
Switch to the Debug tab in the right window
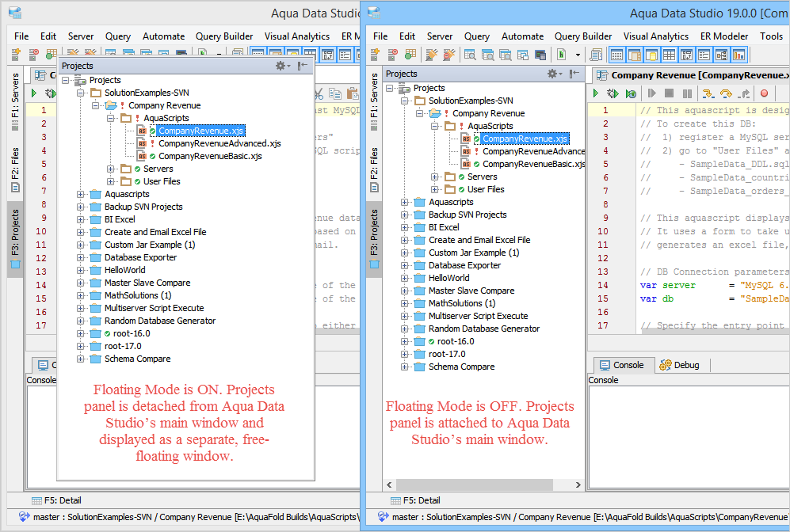click(x=680, y=365)
